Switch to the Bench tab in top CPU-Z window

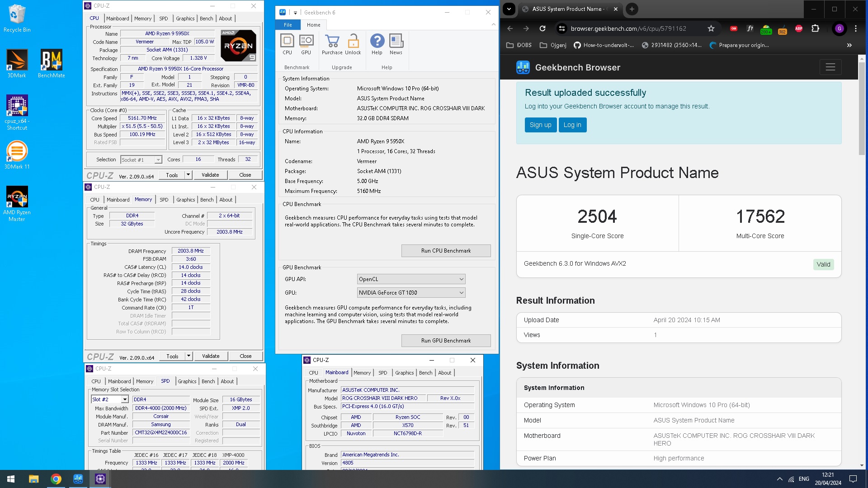point(207,19)
